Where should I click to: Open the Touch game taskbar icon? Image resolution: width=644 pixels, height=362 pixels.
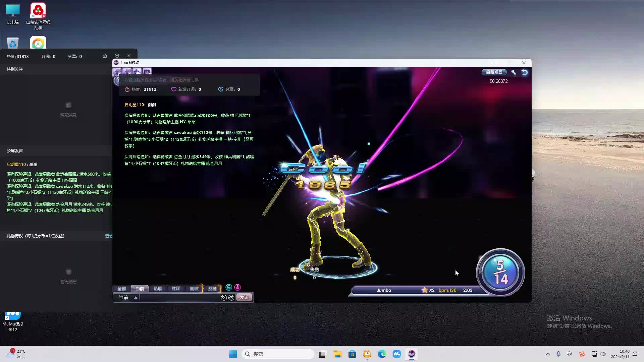click(x=412, y=354)
